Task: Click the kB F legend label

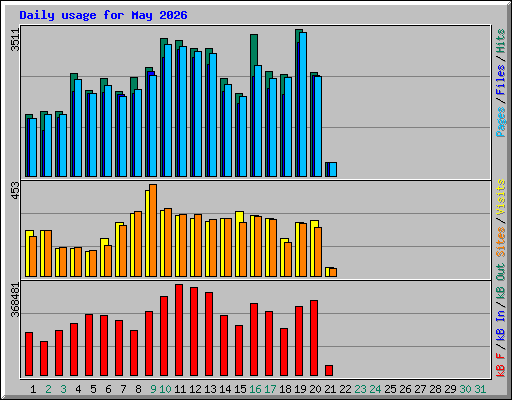Action: [x=500, y=364]
